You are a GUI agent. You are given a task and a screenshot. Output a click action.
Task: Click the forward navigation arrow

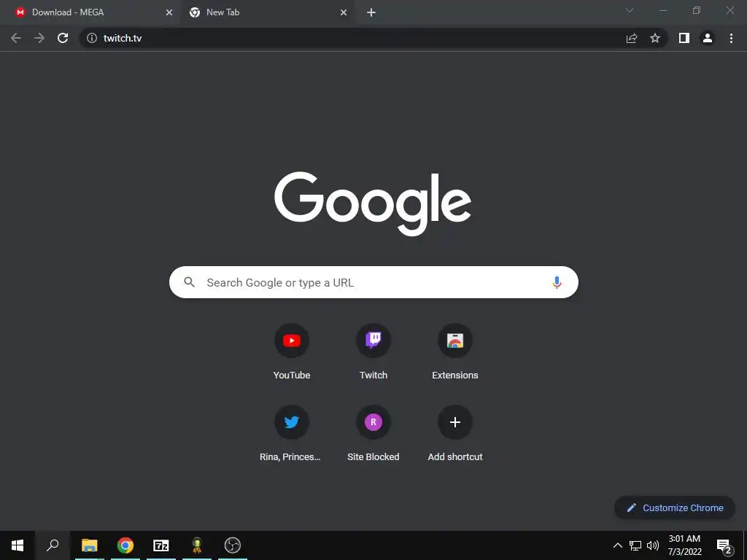[x=39, y=38]
